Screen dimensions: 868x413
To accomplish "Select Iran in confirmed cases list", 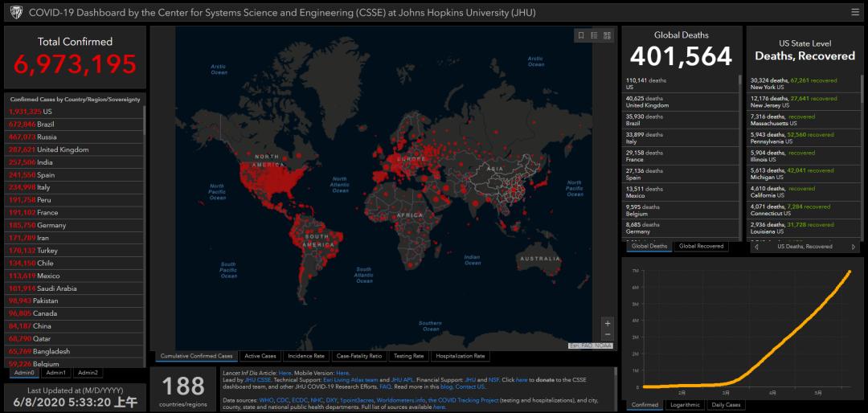I will click(74, 238).
